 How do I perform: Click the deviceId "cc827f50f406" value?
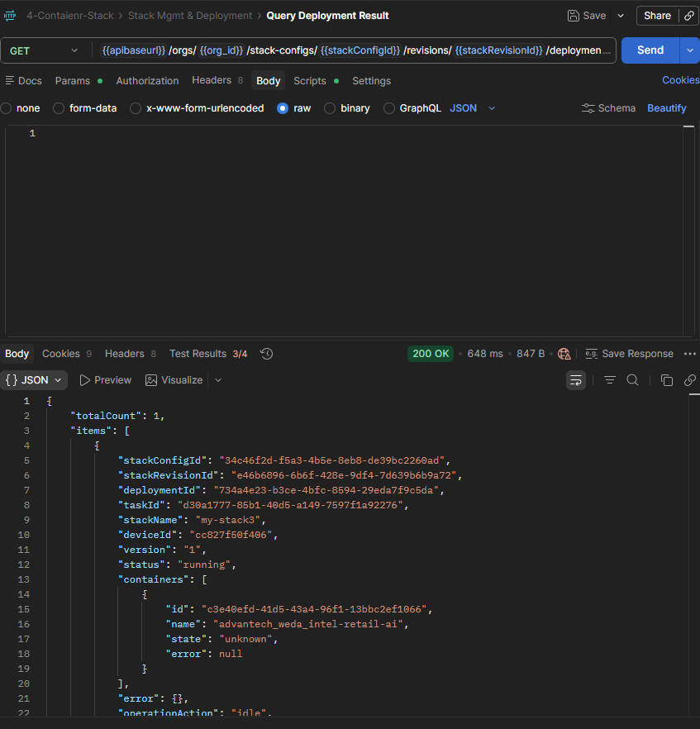click(231, 535)
